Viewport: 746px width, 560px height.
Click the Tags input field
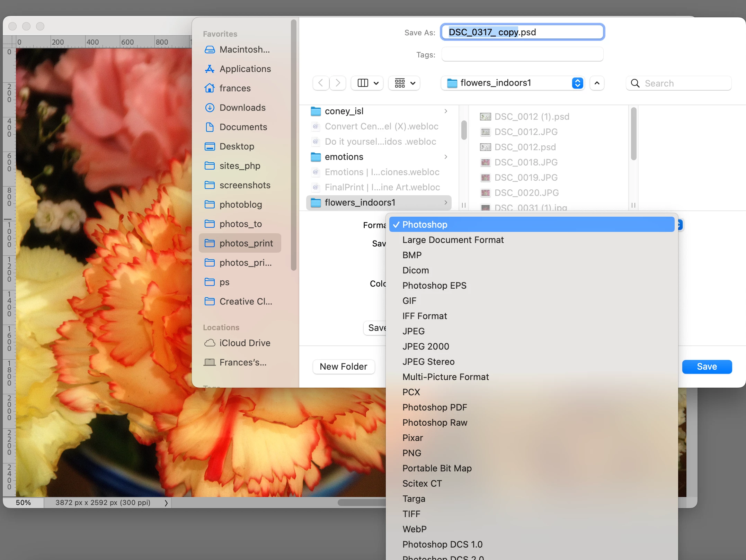[522, 54]
